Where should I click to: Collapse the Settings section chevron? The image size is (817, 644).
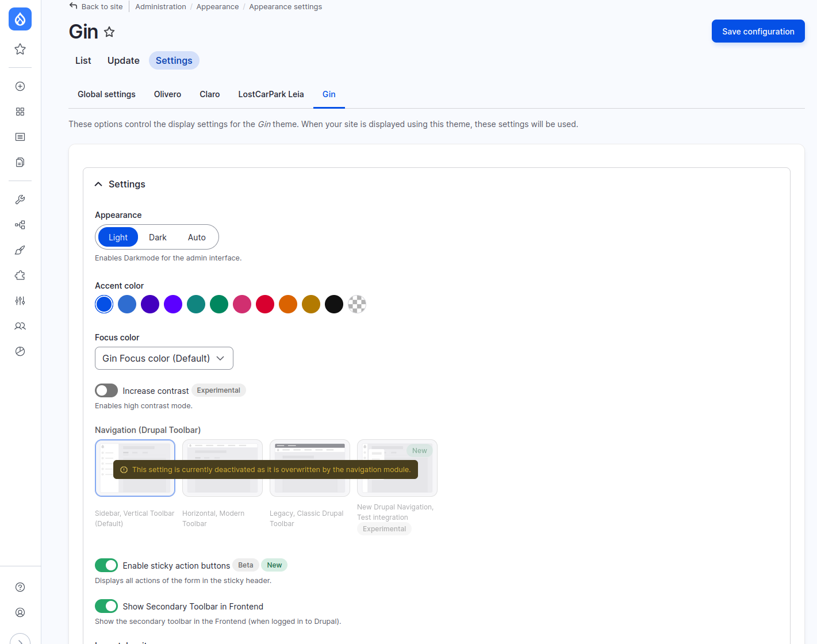98,184
